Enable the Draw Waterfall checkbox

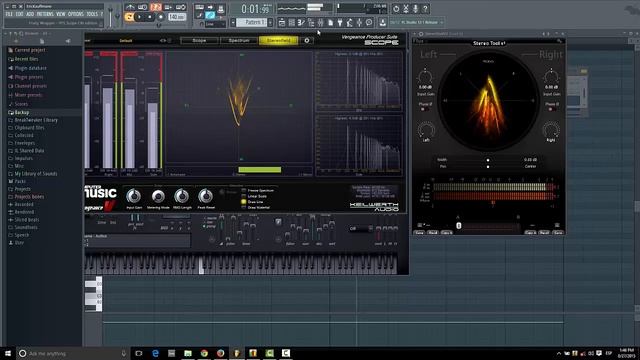coord(244,207)
